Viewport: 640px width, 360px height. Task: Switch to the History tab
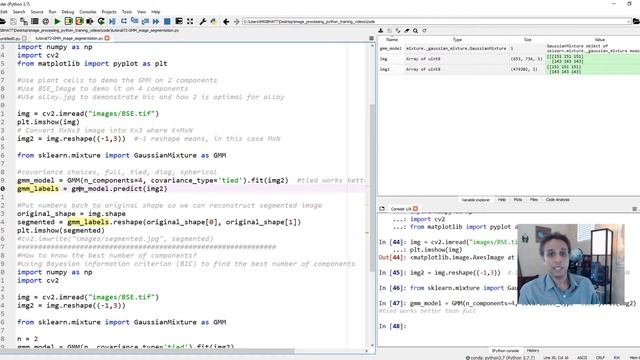[x=533, y=351]
